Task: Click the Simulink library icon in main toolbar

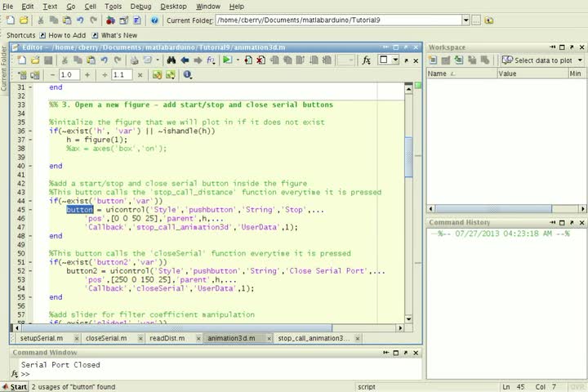Action: [110, 20]
